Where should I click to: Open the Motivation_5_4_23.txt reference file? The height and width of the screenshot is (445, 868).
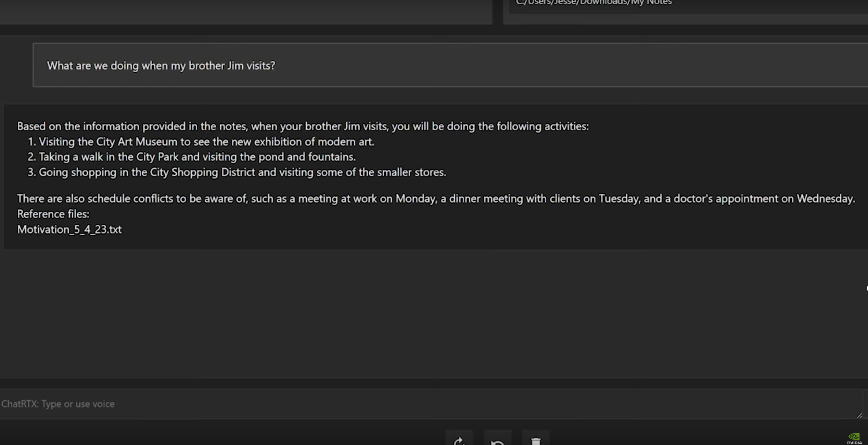69,229
